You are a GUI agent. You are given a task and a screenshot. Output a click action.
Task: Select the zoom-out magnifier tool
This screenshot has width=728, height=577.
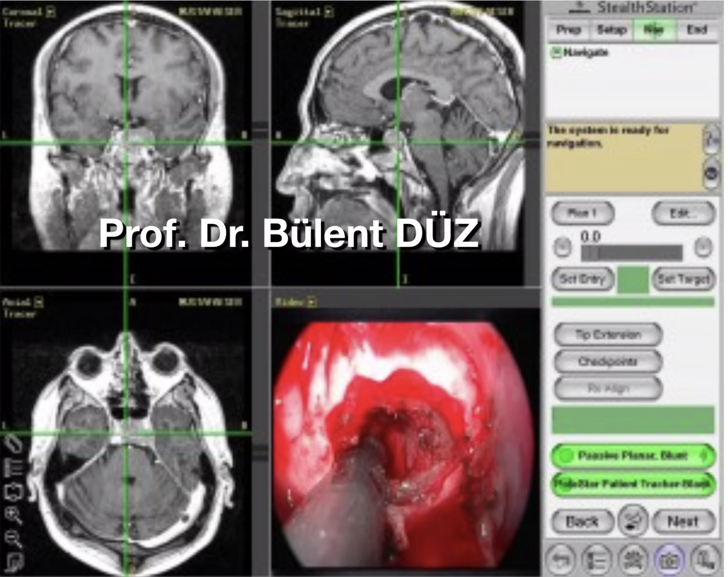click(x=14, y=539)
